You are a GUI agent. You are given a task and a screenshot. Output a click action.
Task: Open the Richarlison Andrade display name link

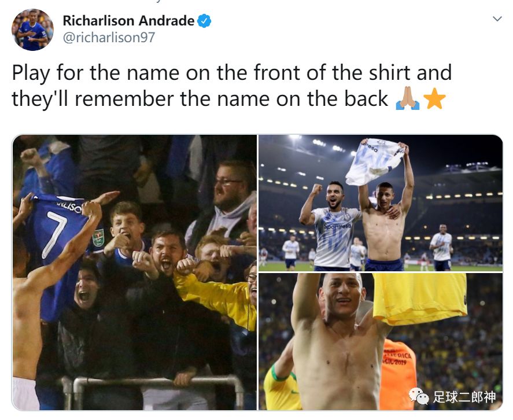point(128,21)
